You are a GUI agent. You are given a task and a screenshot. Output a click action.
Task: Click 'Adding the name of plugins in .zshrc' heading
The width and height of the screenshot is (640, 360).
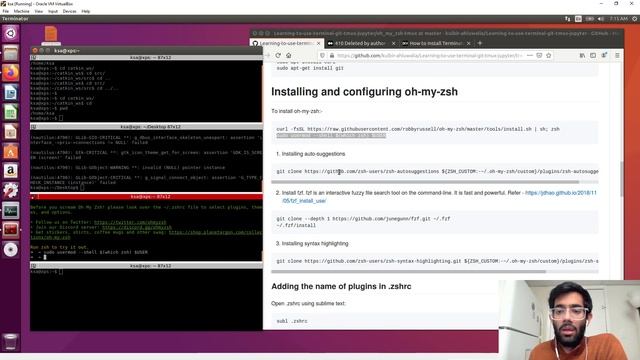point(341,287)
